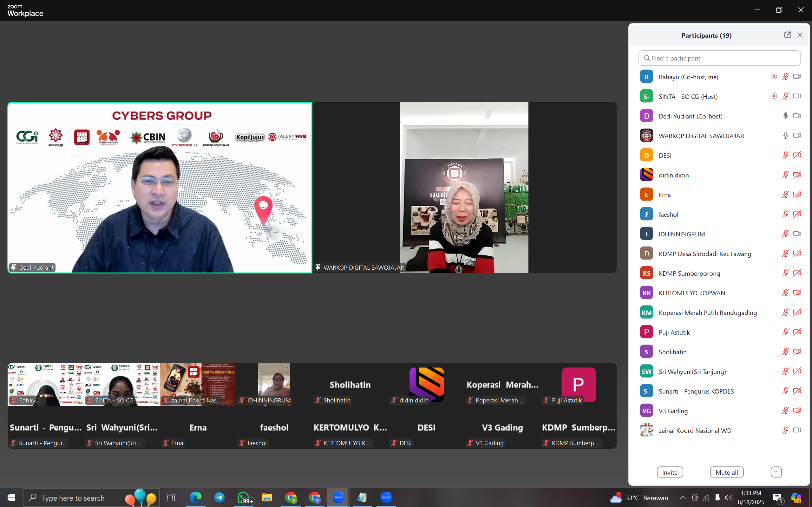
Task: Open Telegram from the taskbar
Action: 219,497
